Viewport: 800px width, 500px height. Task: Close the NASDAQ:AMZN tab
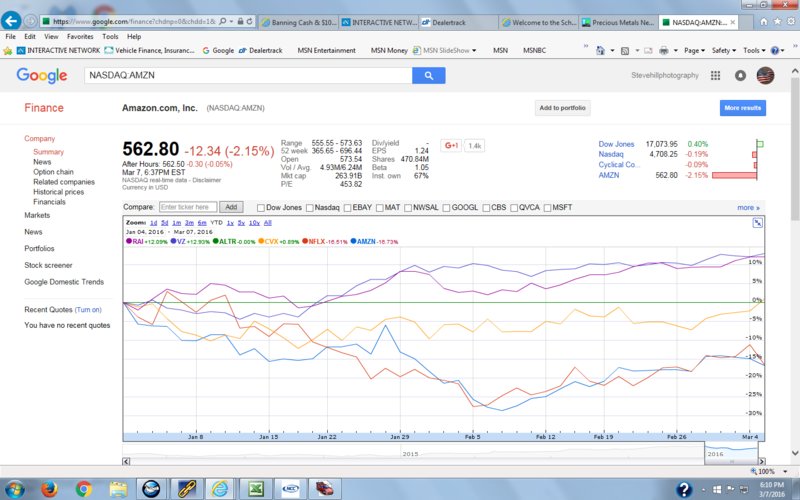733,22
